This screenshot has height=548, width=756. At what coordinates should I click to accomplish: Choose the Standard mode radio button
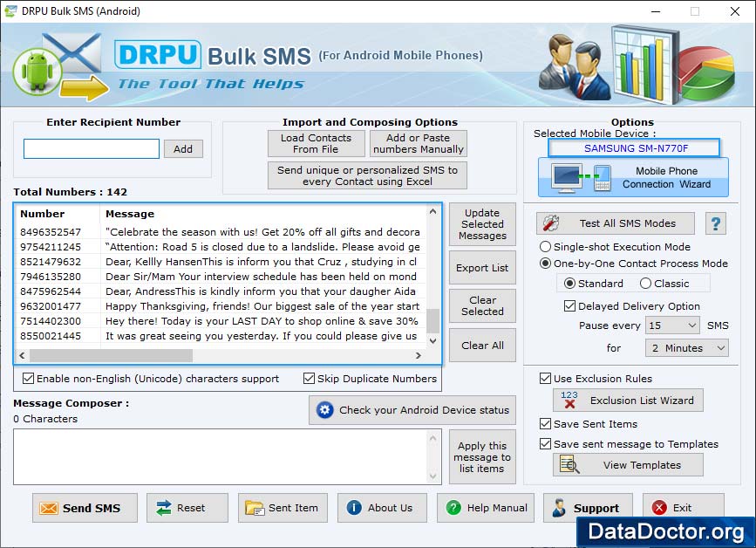coord(569,284)
